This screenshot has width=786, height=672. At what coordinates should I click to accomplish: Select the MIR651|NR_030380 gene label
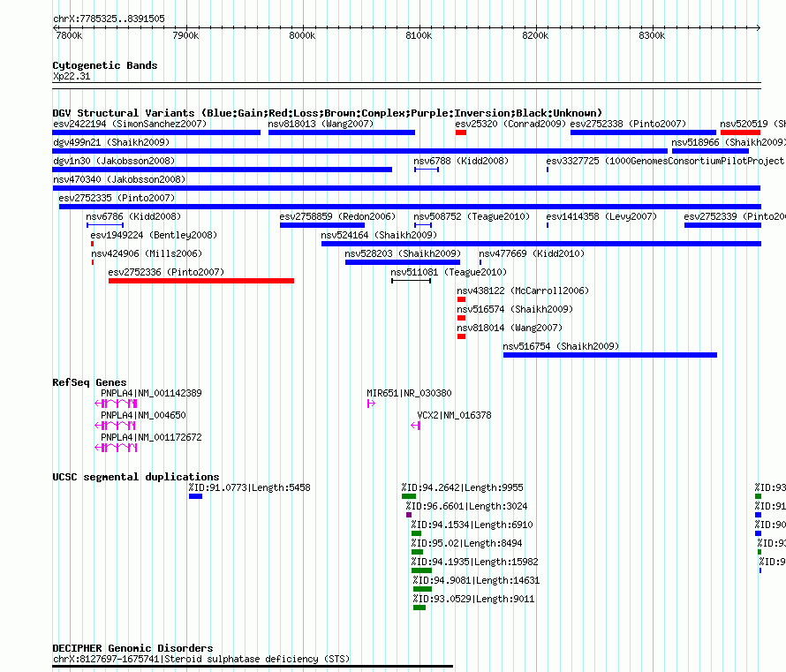coord(409,393)
